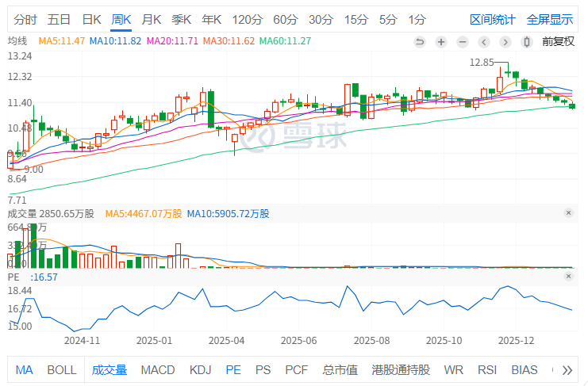
Task: Zoom out the chart with minus icon
Action: pyautogui.click(x=463, y=41)
